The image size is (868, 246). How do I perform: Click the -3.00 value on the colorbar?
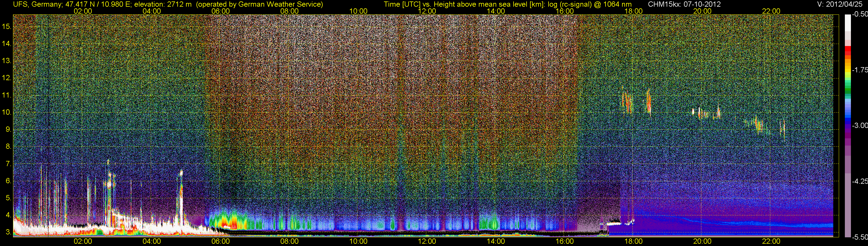tap(860, 125)
